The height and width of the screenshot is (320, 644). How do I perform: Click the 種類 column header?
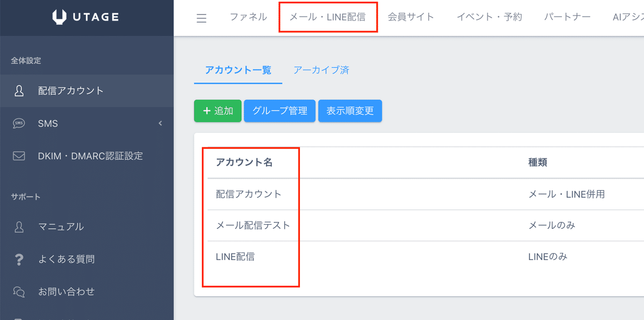pos(538,162)
